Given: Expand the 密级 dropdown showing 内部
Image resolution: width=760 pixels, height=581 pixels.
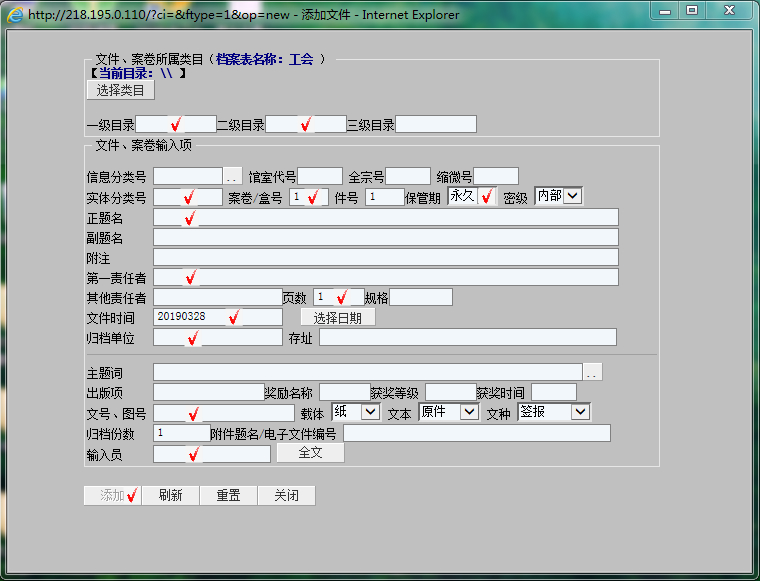Looking at the screenshot, I should [x=571, y=196].
